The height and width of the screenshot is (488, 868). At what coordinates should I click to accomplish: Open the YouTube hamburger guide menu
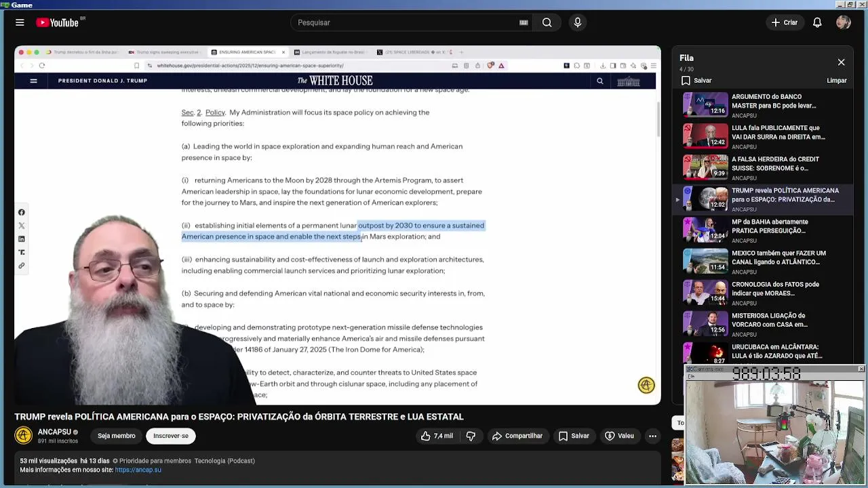click(x=20, y=22)
